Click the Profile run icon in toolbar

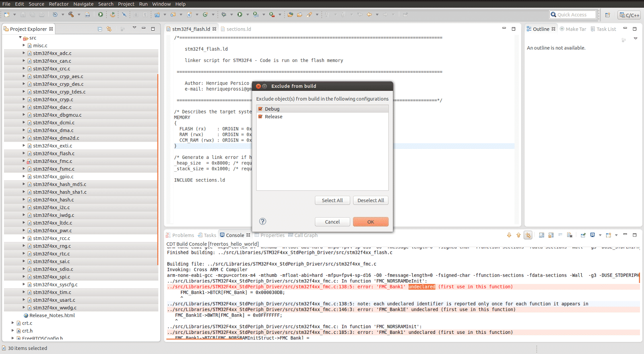point(256,14)
